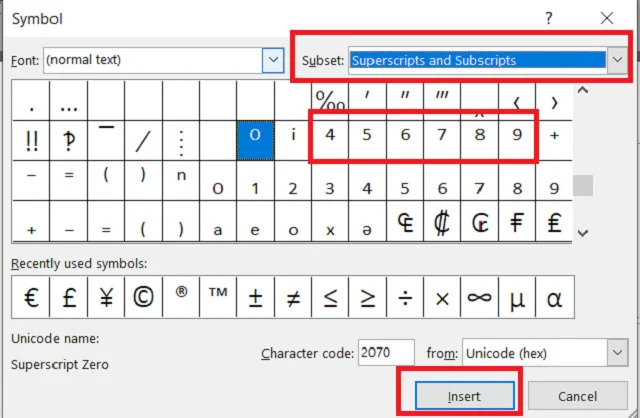Select the superscript 9 symbol
Image resolution: width=640 pixels, height=418 pixels.
[x=517, y=140]
